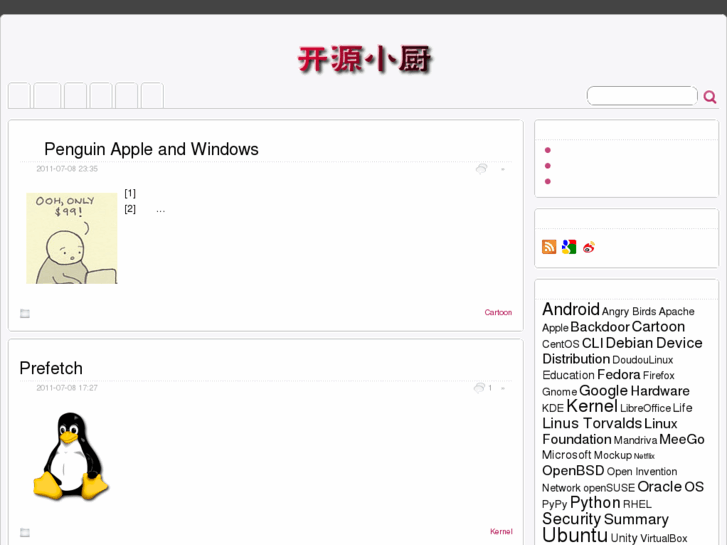Focus the site search text box
This screenshot has width=727, height=545.
click(x=642, y=96)
